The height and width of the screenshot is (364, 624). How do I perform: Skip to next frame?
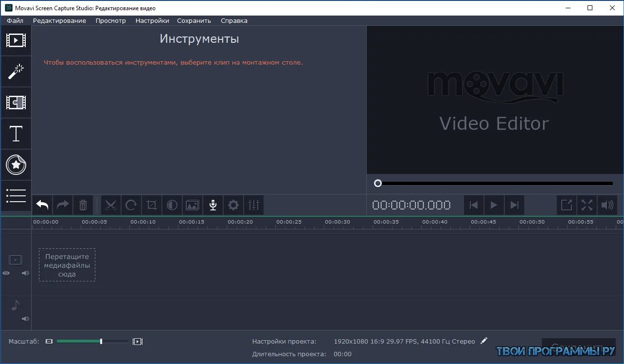[515, 205]
